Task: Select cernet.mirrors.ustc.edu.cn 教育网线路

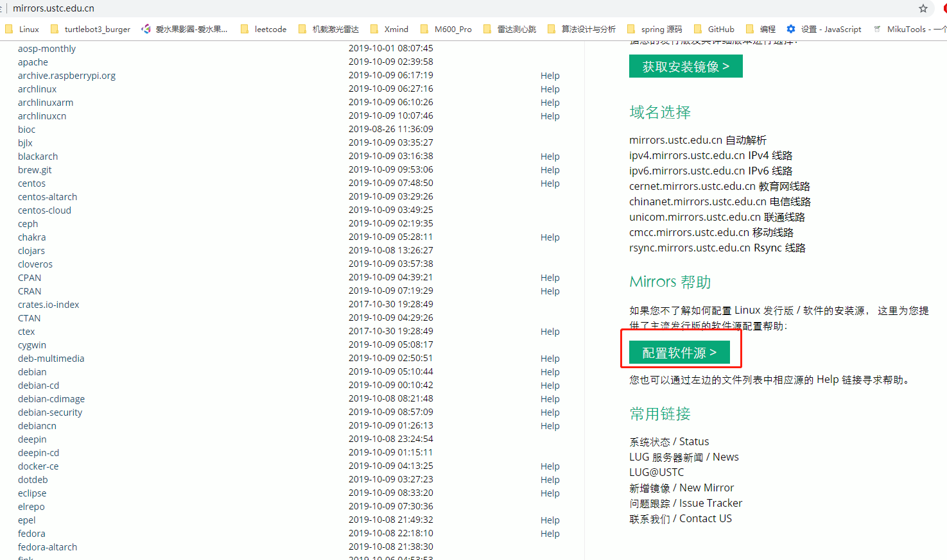Action: click(x=720, y=186)
